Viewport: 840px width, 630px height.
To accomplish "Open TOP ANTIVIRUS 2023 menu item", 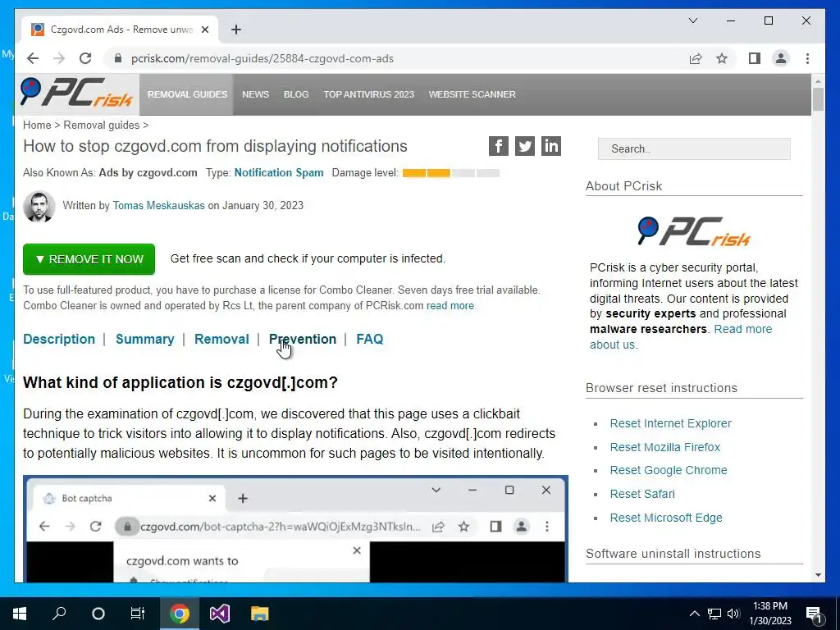I will [368, 94].
